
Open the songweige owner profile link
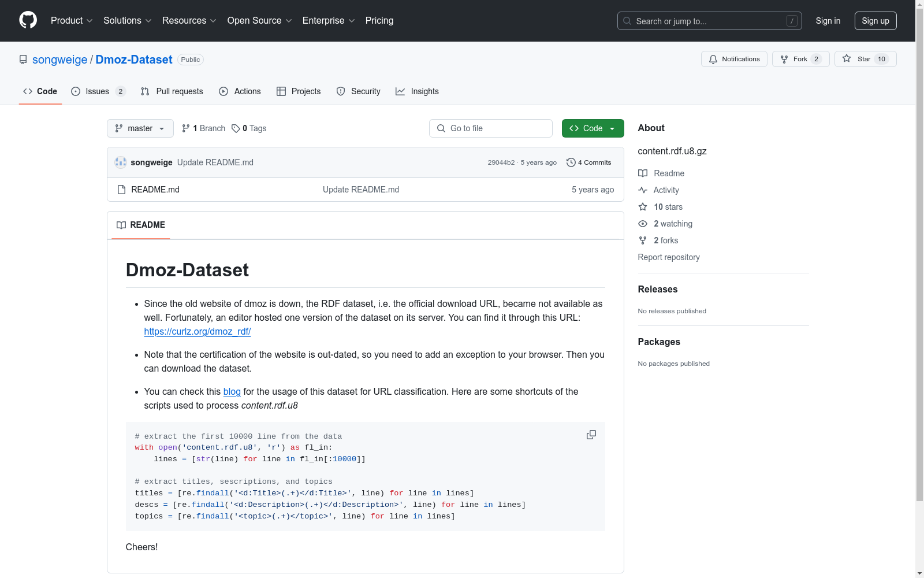(x=60, y=60)
